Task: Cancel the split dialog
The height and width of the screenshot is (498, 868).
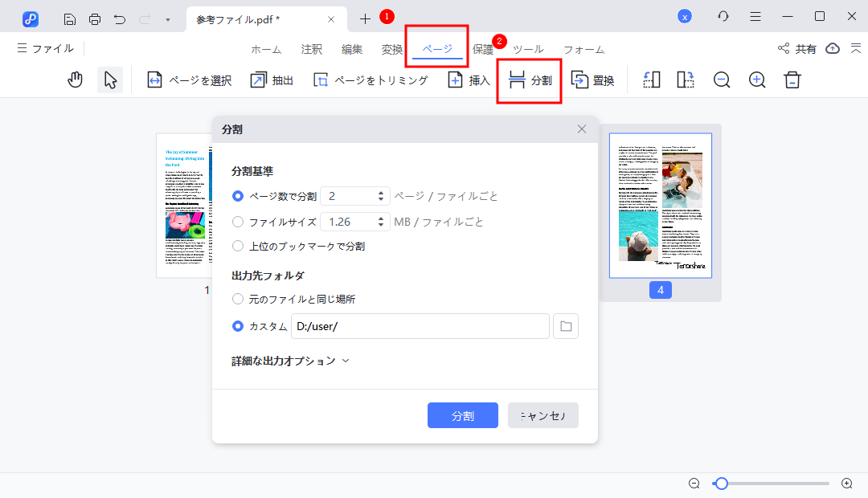Action: point(542,414)
